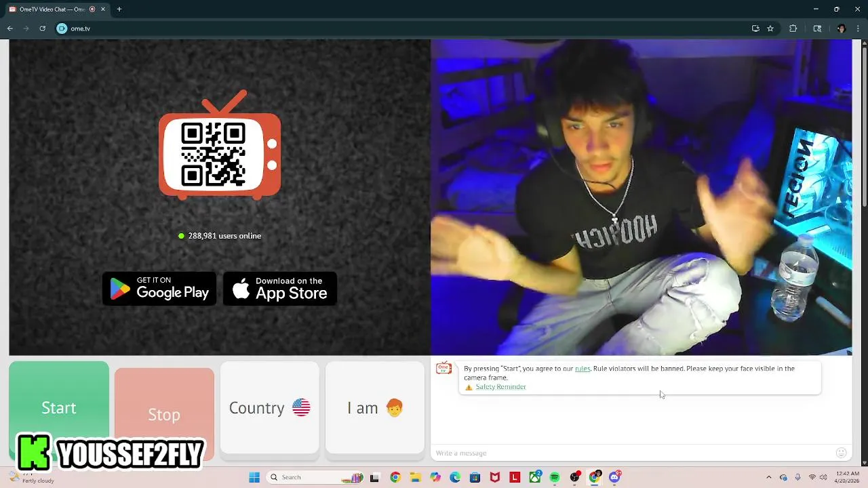Open the Chrome side panel button
The width and height of the screenshot is (868, 488).
pyautogui.click(x=817, y=28)
